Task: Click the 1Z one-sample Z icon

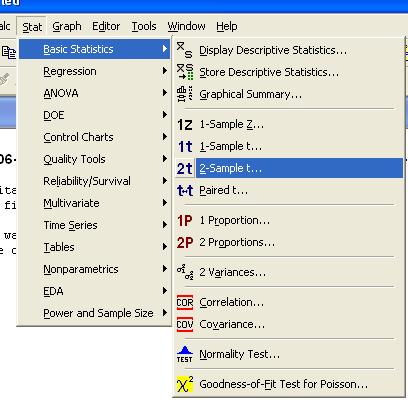Action: coord(185,125)
